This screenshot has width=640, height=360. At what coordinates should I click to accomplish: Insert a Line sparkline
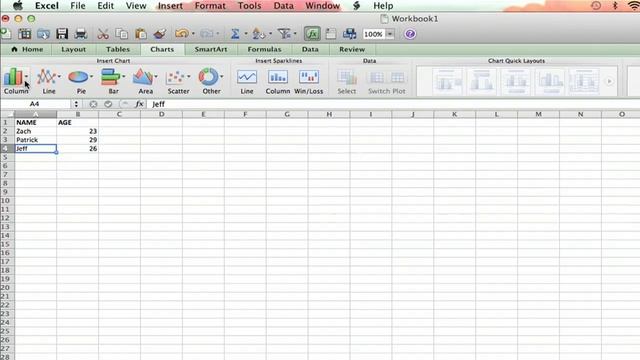(x=247, y=82)
